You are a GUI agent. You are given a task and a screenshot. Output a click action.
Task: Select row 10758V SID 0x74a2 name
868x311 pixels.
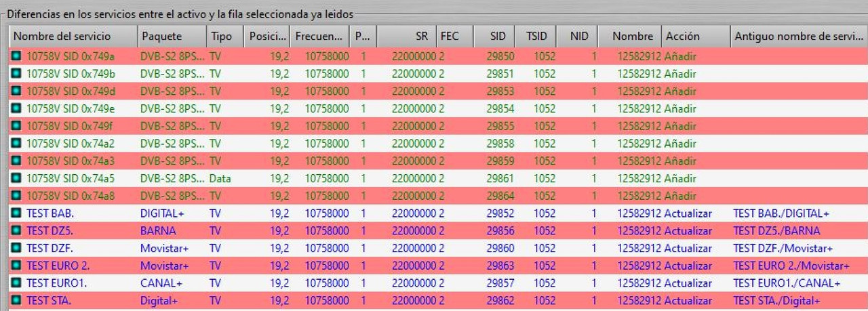point(71,144)
